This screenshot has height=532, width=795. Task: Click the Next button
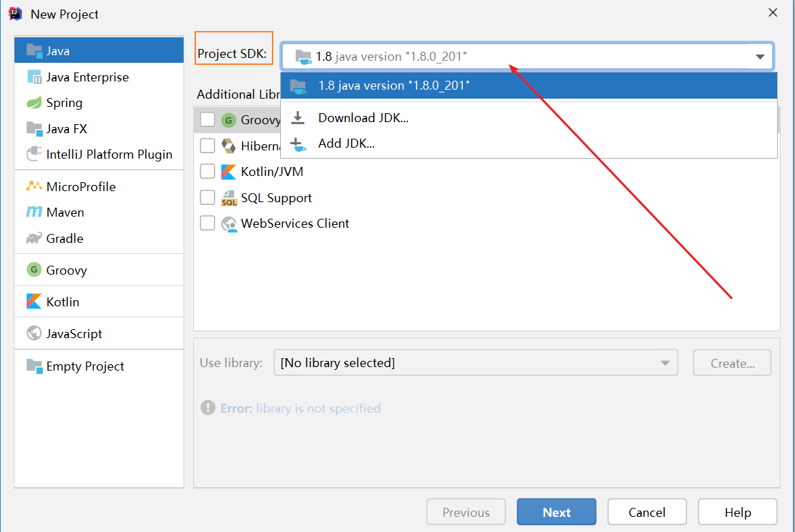pos(556,512)
